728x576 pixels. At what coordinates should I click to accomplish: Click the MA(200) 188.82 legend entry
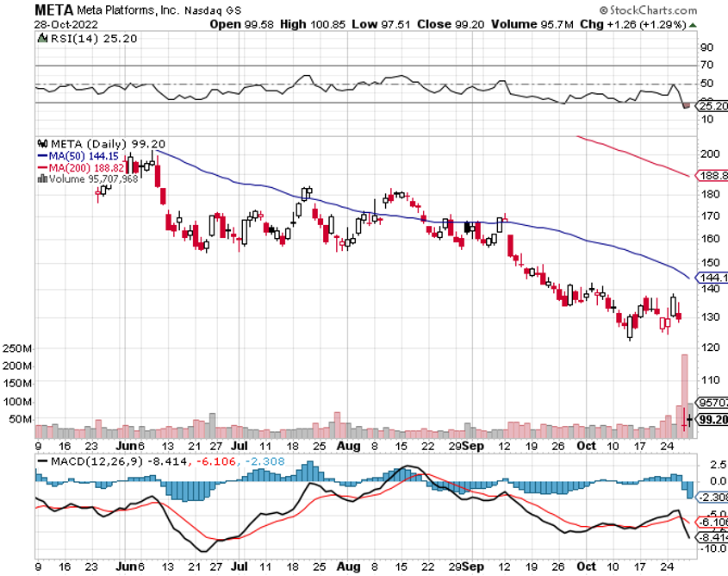86,167
